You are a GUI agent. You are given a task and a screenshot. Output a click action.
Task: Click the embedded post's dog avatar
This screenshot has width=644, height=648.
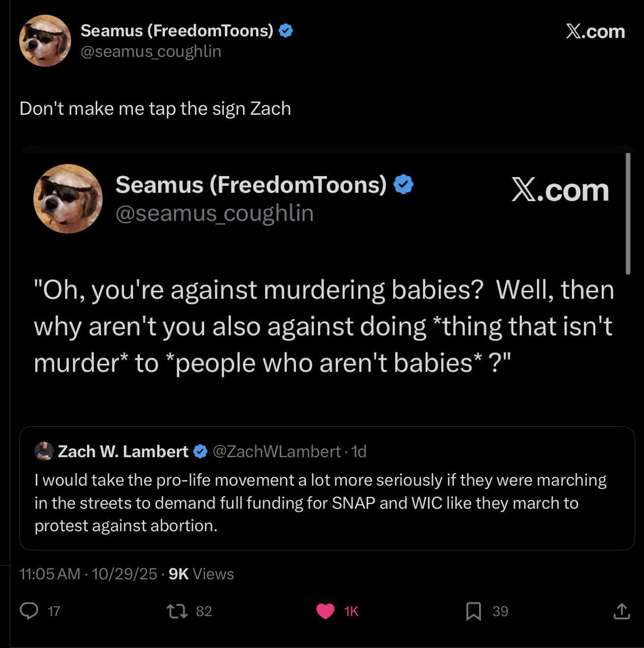coord(68,199)
